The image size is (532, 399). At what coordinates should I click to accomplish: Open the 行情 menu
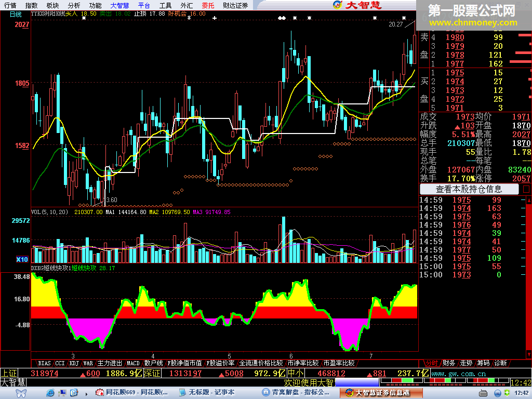pos(10,5)
